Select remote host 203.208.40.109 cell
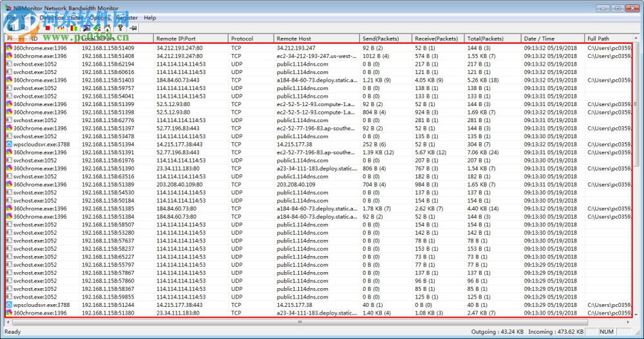 point(296,184)
